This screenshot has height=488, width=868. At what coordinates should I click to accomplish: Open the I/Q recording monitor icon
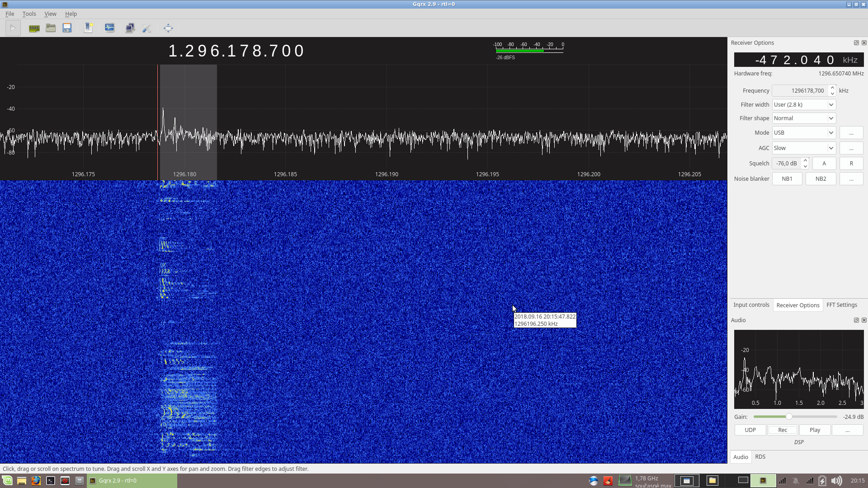(x=109, y=28)
